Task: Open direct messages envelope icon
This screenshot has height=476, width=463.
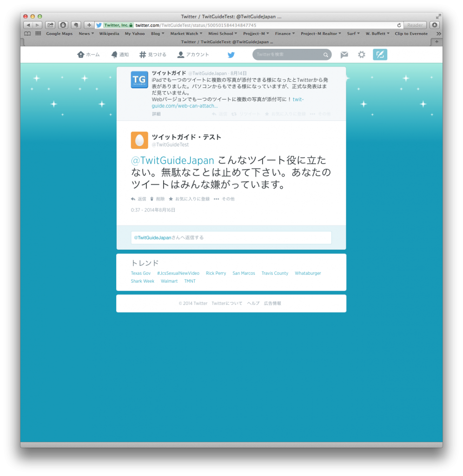Action: [344, 55]
